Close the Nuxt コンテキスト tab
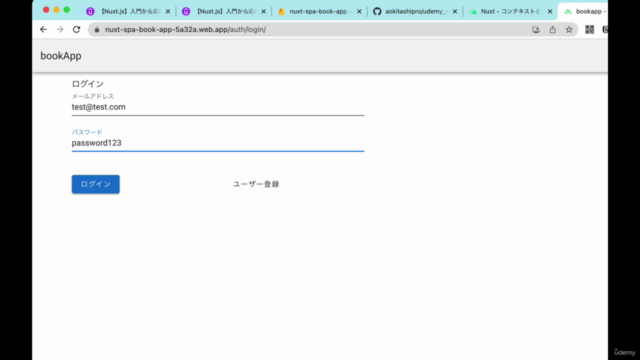Image resolution: width=640 pixels, height=360 pixels. point(550,11)
